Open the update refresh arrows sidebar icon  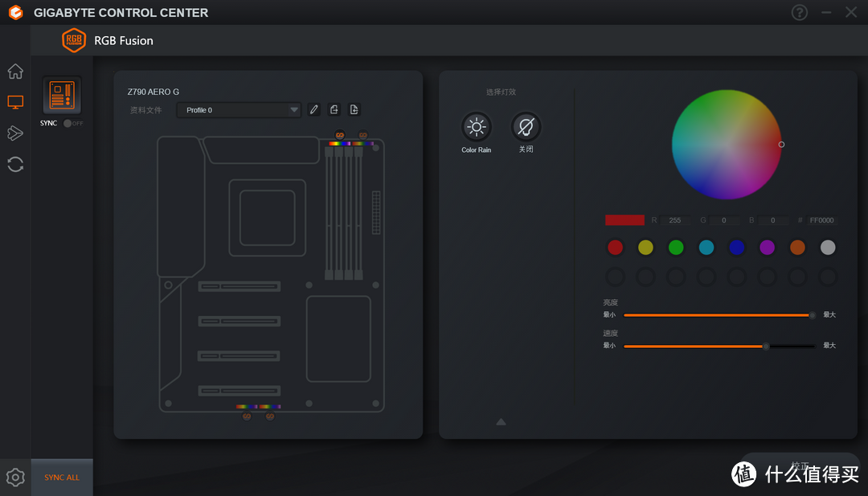15,165
